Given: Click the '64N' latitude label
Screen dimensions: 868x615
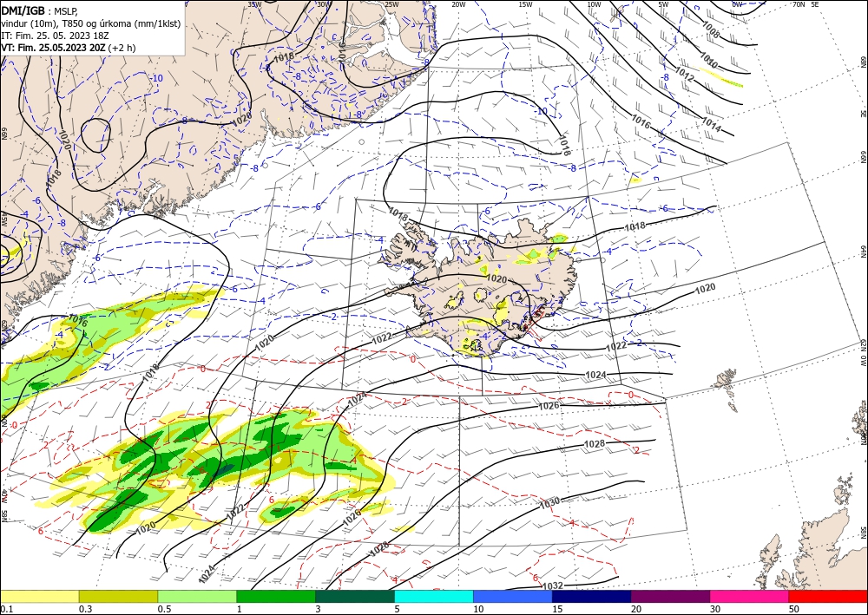Looking at the screenshot, I should [x=864, y=251].
